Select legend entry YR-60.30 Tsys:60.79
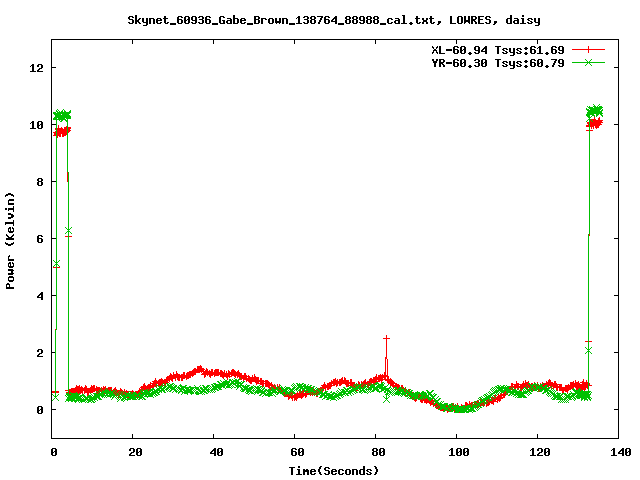640x480 pixels. coord(498,63)
